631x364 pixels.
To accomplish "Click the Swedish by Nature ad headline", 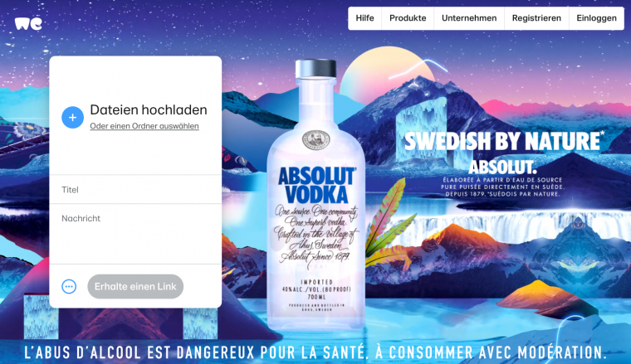I will click(504, 141).
